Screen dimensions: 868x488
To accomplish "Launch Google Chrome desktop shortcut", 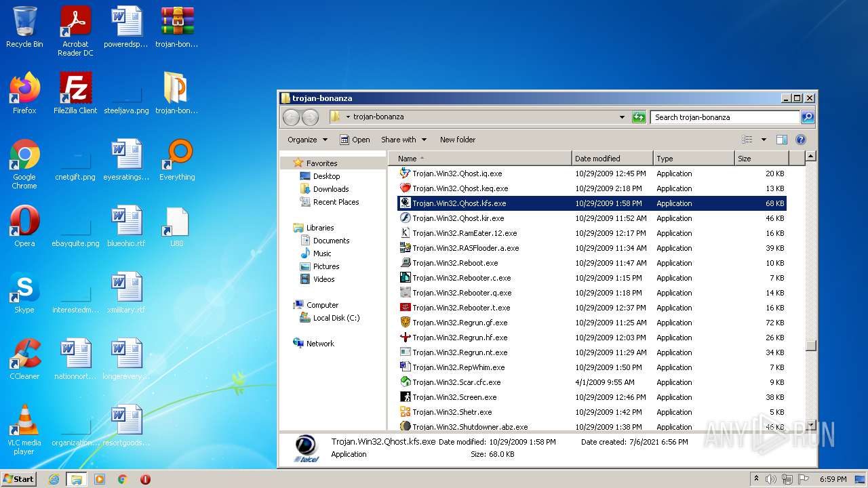I will coord(24,164).
